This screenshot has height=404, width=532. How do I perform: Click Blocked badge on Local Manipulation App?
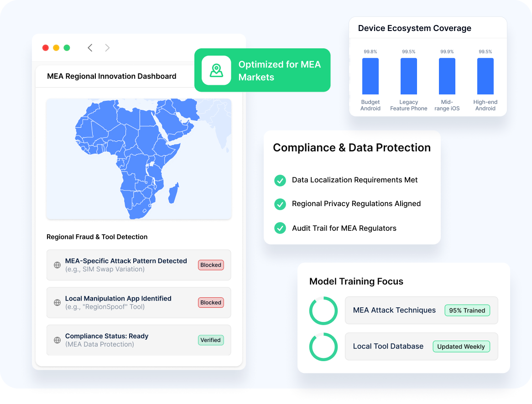(x=211, y=302)
